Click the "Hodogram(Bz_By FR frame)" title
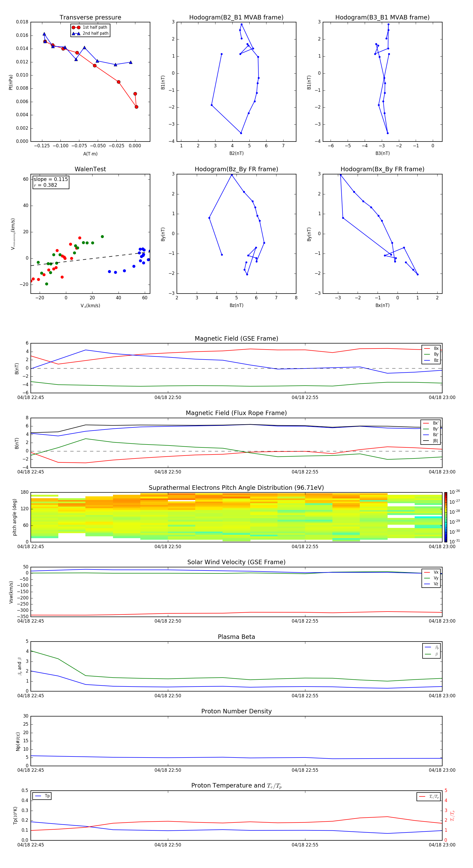 [x=236, y=169]
